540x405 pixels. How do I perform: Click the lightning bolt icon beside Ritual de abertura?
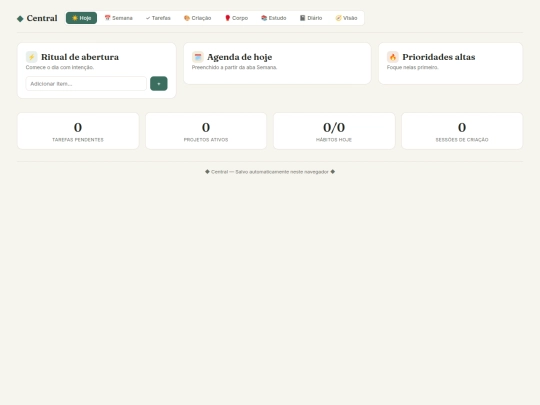(31, 57)
